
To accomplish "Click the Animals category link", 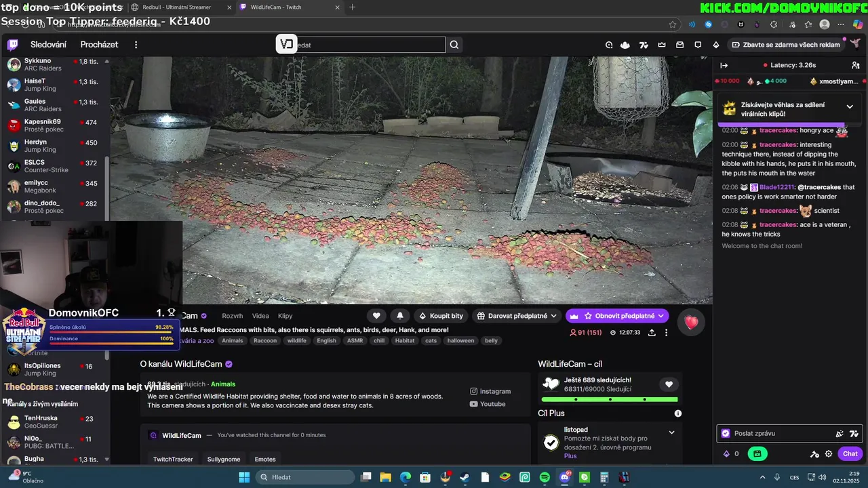I will point(223,384).
